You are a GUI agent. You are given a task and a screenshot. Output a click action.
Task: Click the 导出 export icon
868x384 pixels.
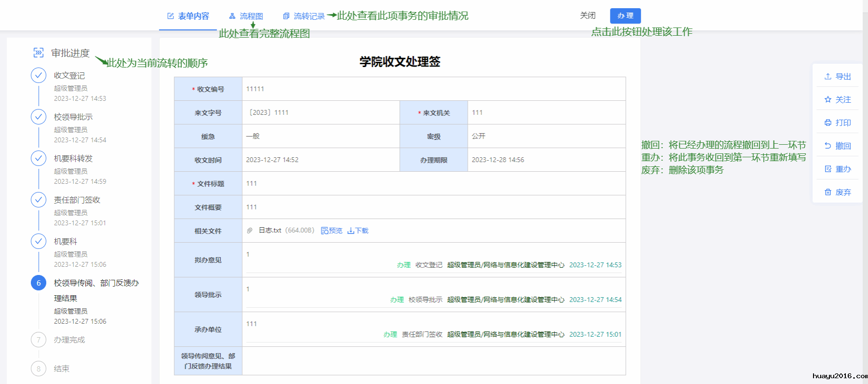(827, 76)
